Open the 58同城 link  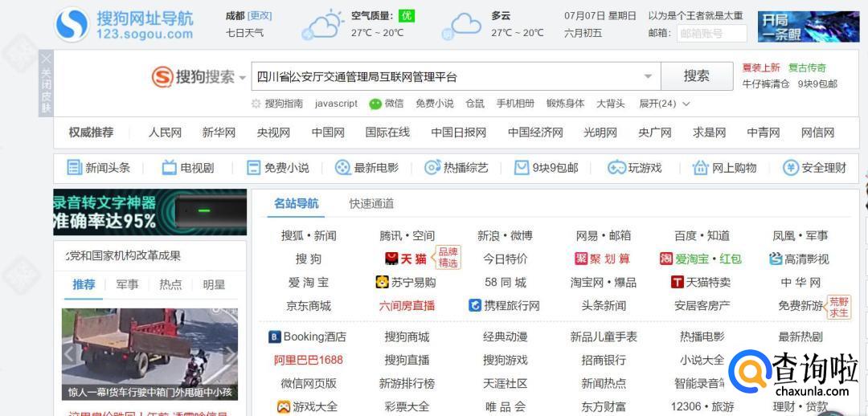(x=506, y=282)
